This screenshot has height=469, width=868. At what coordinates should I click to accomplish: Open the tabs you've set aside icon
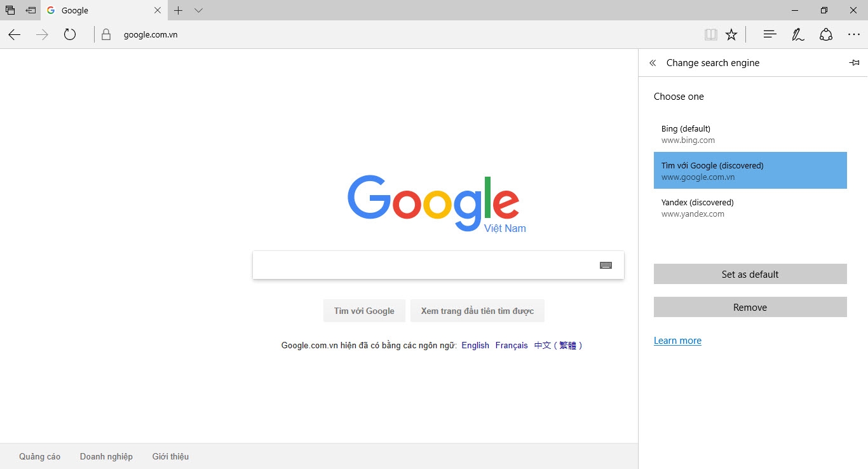click(10, 10)
